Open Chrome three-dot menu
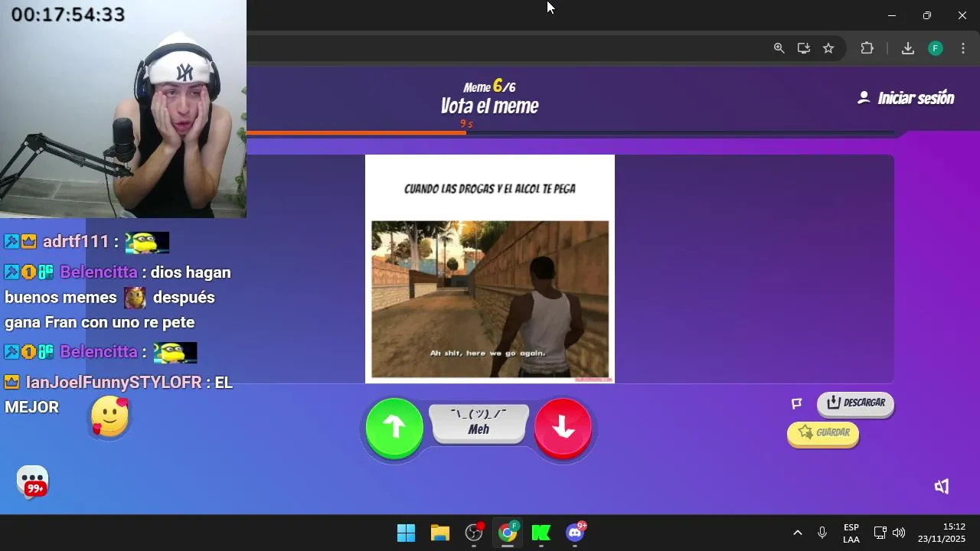The image size is (980, 551). coord(962,48)
